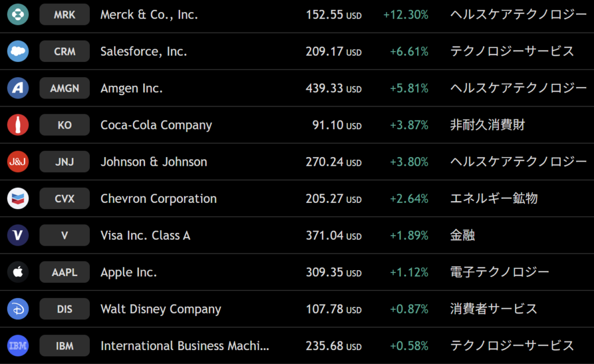Click the Apple logo icon
Screen dimensions: 594x364
18,272
